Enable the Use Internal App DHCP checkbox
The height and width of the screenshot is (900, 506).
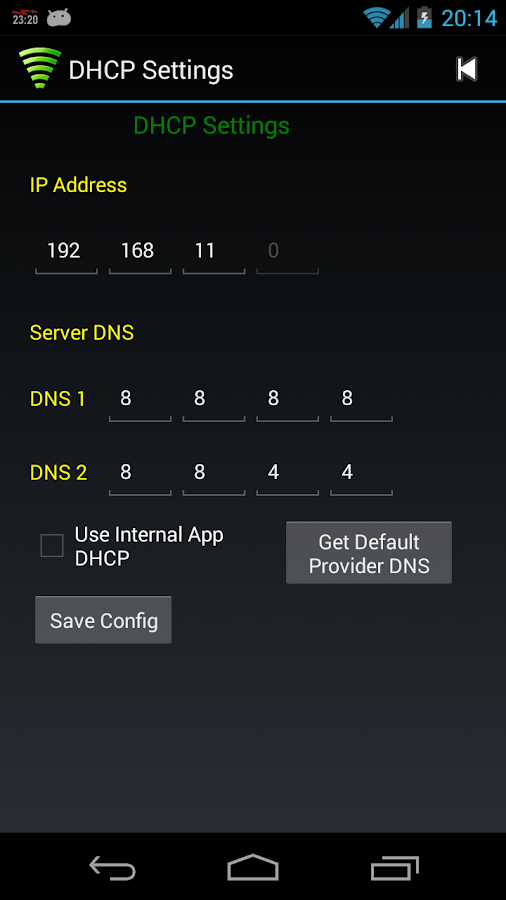[52, 546]
